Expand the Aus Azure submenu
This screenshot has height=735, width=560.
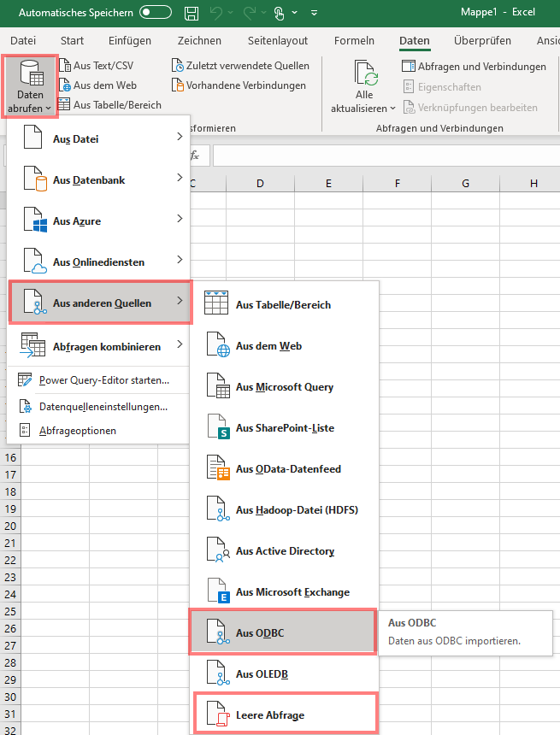(98, 220)
